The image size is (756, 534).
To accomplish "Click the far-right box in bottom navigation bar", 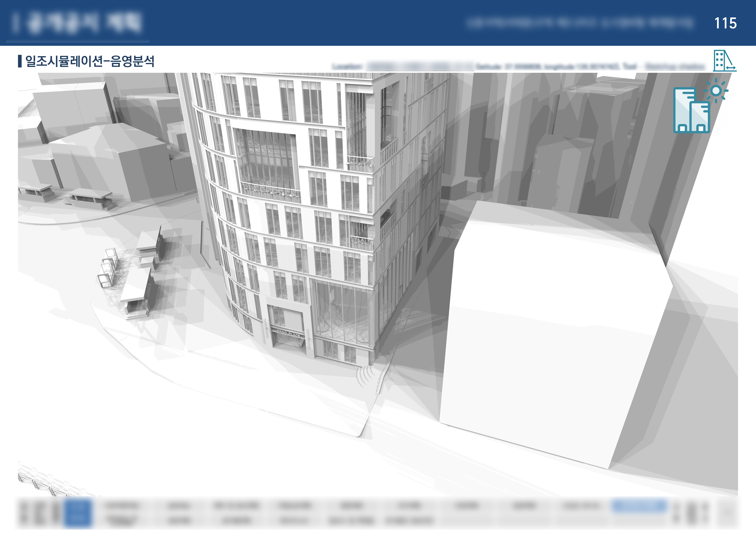I will (x=728, y=513).
